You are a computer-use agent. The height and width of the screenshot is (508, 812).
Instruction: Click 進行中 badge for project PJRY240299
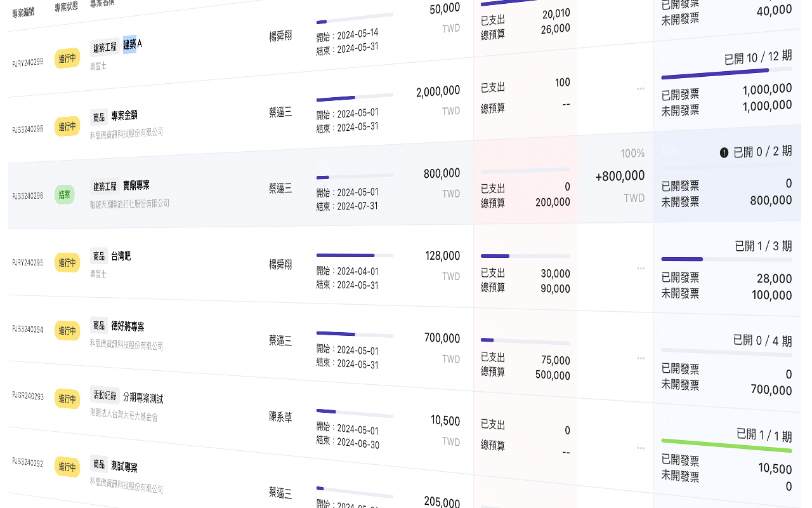coord(67,58)
